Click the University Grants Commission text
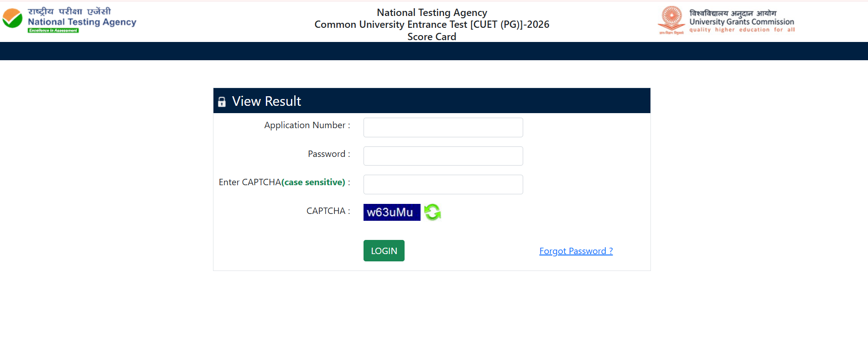The image size is (868, 338). (742, 22)
